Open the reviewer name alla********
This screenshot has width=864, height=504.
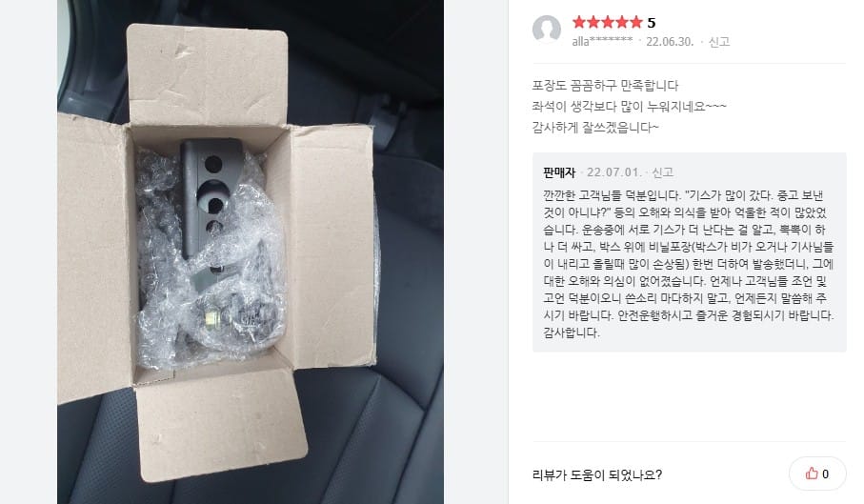coord(602,41)
